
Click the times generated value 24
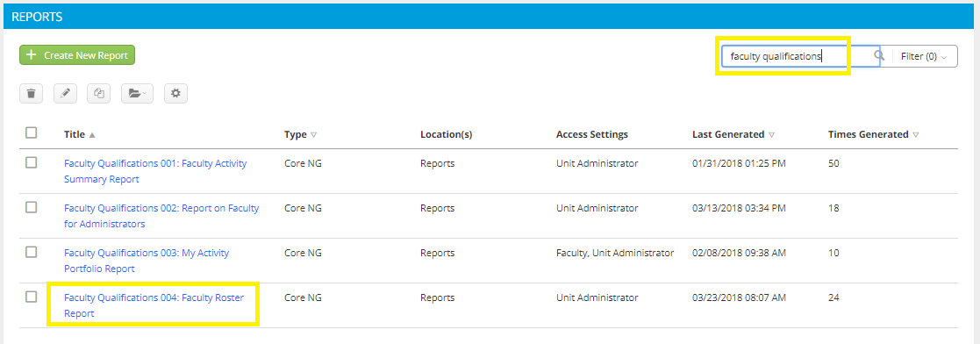(x=833, y=297)
